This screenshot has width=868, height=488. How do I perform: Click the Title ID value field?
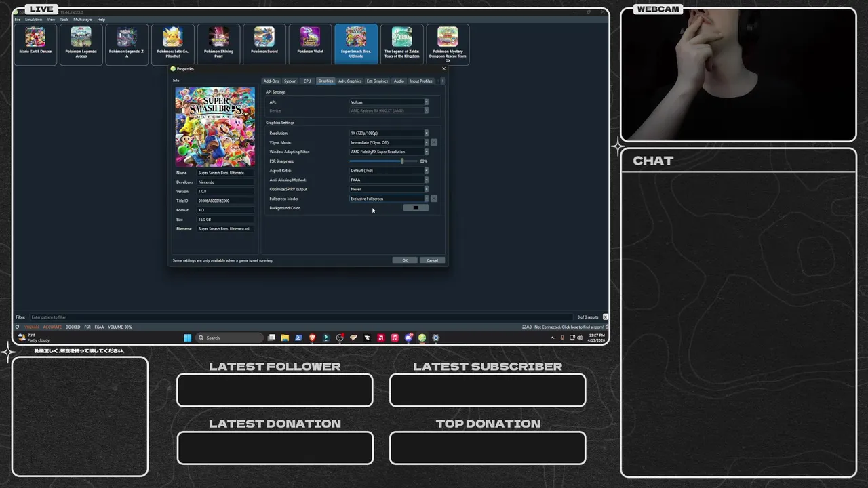click(226, 201)
